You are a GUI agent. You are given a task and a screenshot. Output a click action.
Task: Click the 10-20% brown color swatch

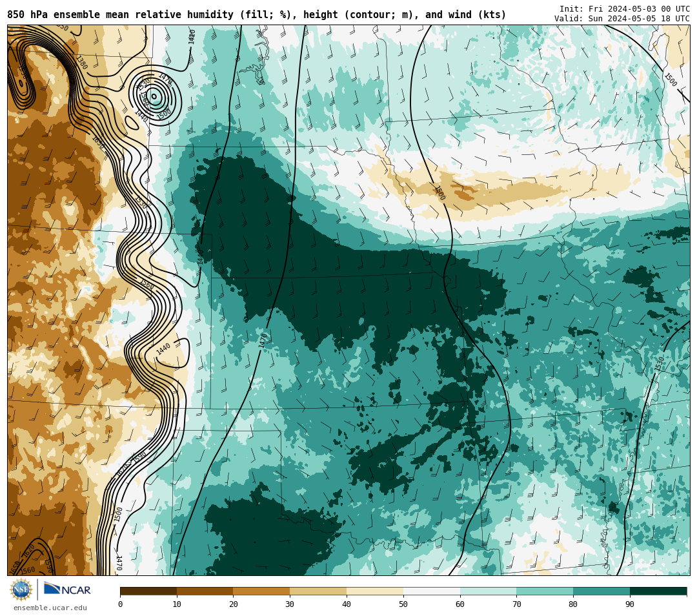pos(205,591)
